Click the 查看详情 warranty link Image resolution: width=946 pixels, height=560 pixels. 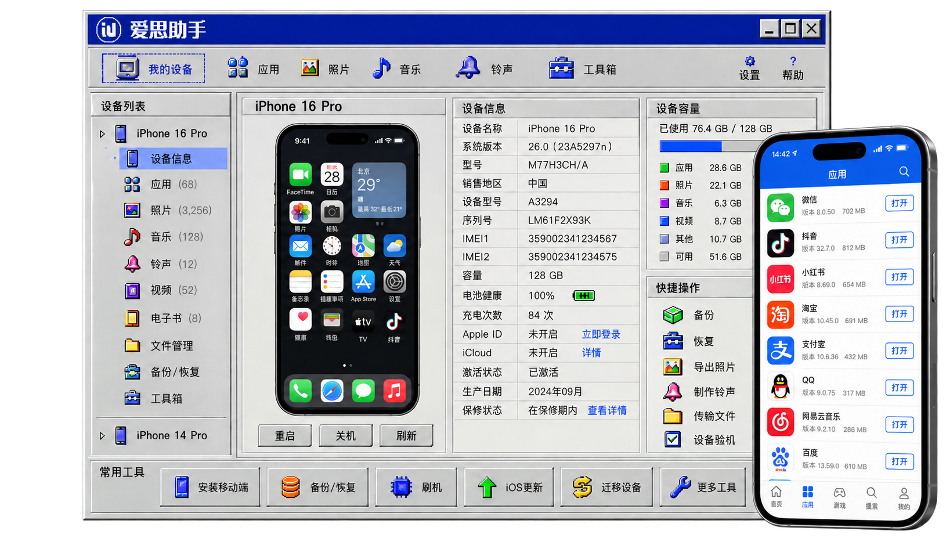pos(607,410)
